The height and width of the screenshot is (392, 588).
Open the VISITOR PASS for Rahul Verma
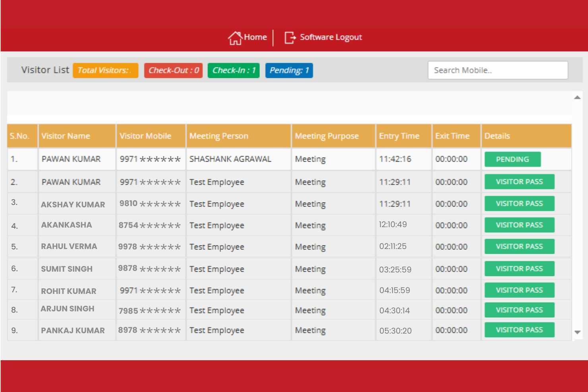point(519,246)
